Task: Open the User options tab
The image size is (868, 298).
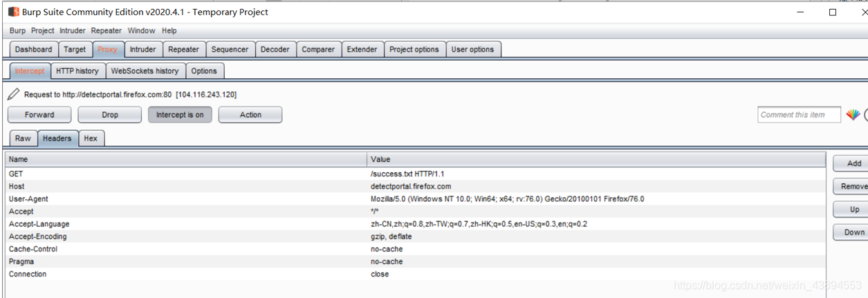Action: pos(473,50)
